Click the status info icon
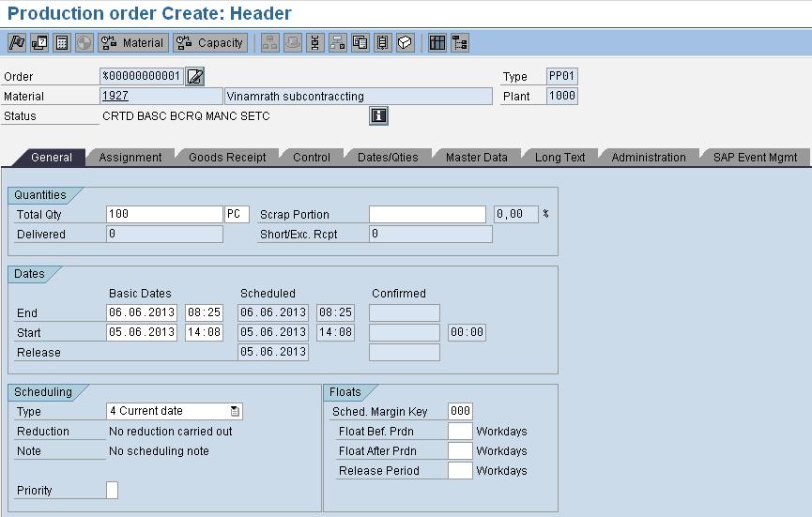This screenshot has height=517, width=812. click(x=378, y=115)
